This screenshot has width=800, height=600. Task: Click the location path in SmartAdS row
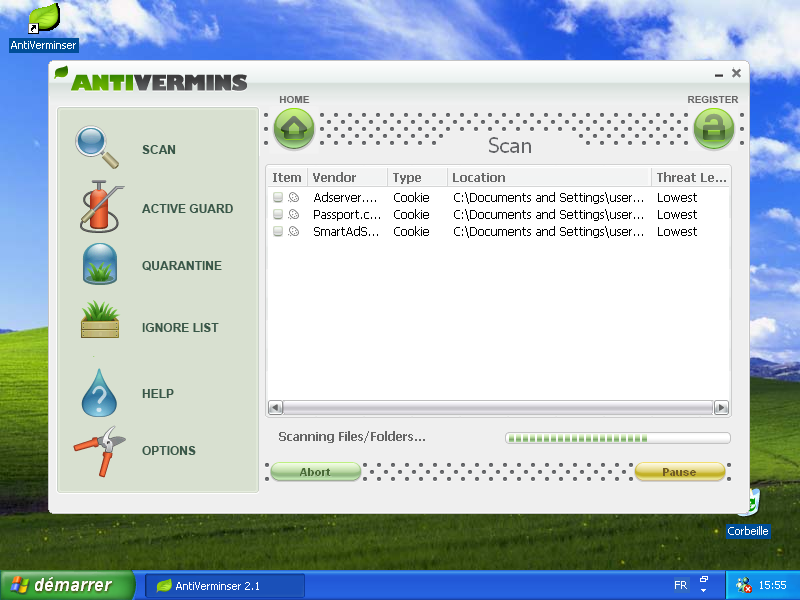pyautogui.click(x=548, y=231)
